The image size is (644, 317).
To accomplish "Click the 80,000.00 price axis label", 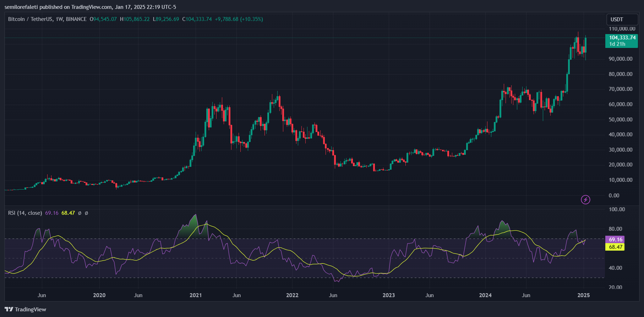I will pyautogui.click(x=621, y=74).
